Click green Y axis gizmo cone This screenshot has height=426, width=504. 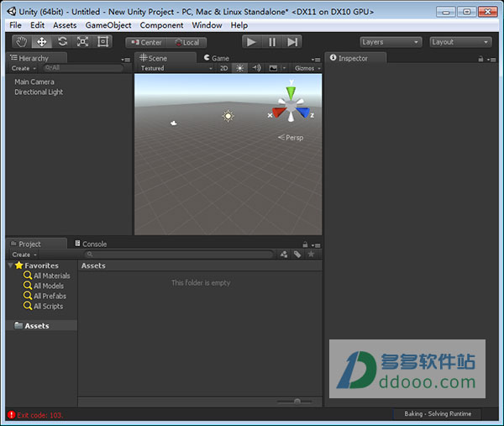pos(291,92)
